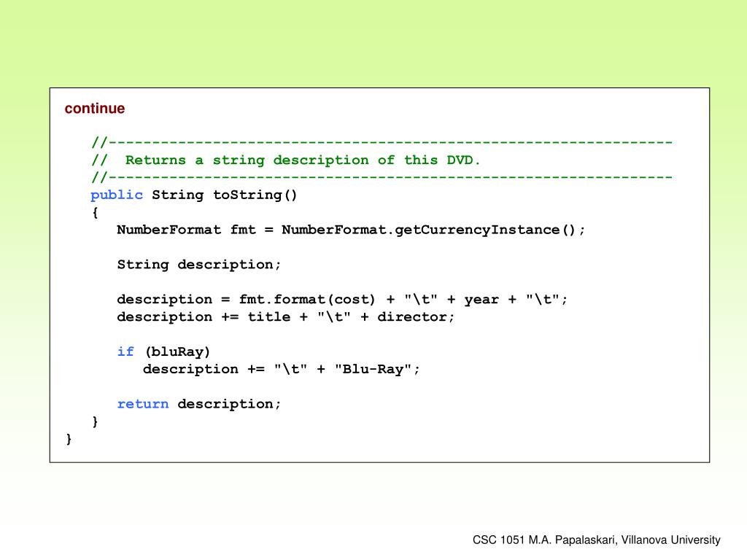Click the 'description += title' line with director
Screen dimensions: 747x560
(x=286, y=317)
